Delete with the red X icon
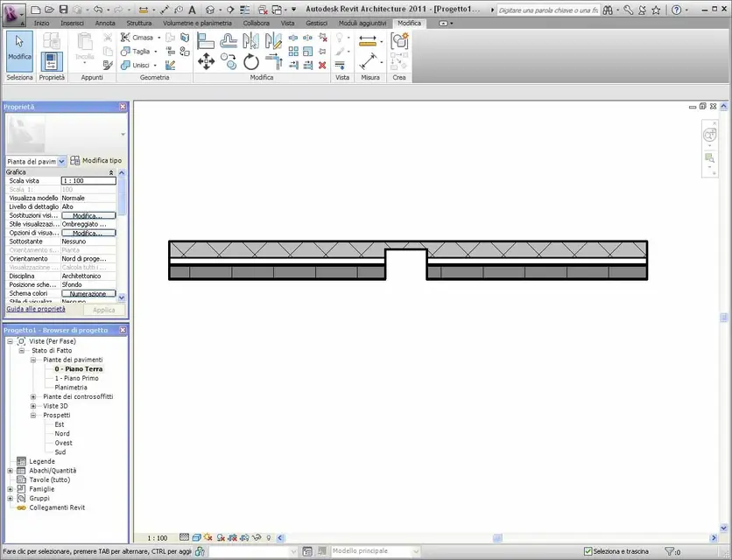This screenshot has width=732, height=560. (x=322, y=66)
